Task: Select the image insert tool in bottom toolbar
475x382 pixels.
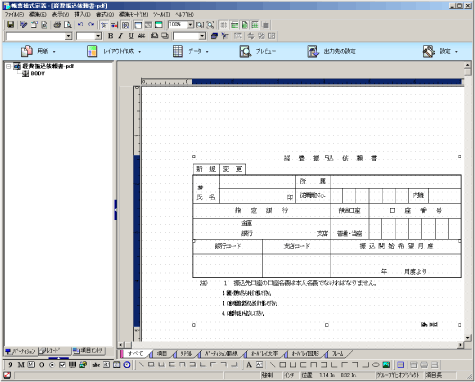Action: (x=386, y=365)
